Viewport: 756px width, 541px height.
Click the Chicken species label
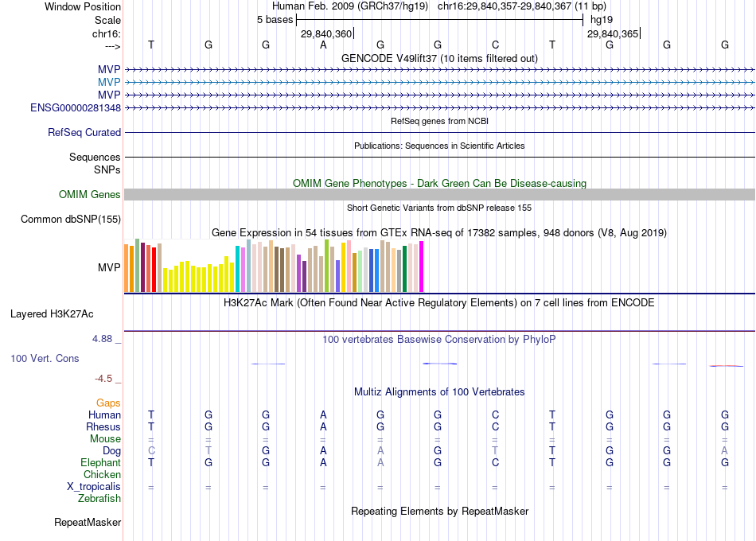(102, 474)
